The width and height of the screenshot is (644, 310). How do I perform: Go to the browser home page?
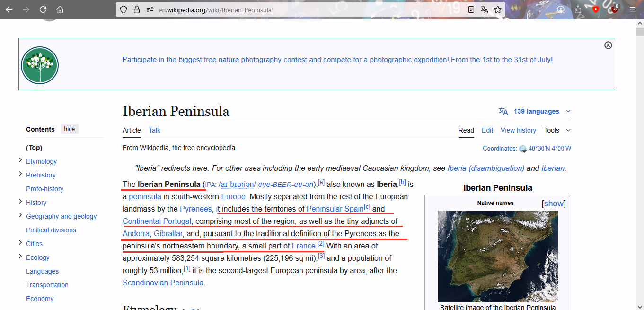point(60,9)
